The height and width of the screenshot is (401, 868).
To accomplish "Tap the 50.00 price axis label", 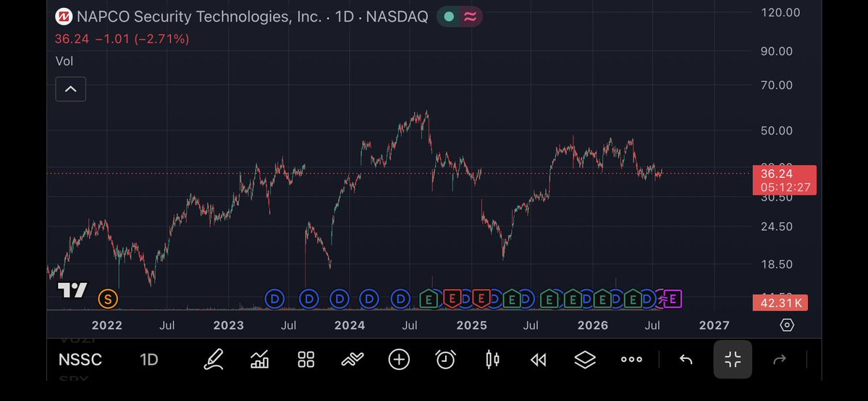I will 778,131.
